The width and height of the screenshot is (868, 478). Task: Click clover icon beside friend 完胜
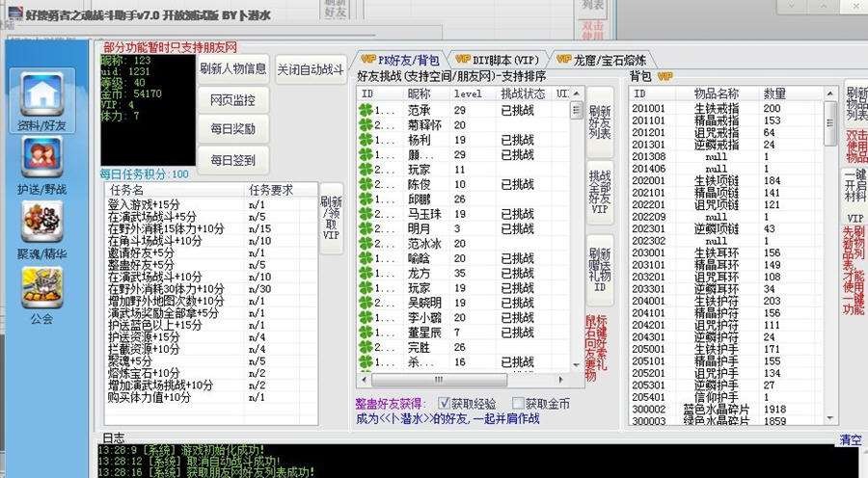point(366,348)
